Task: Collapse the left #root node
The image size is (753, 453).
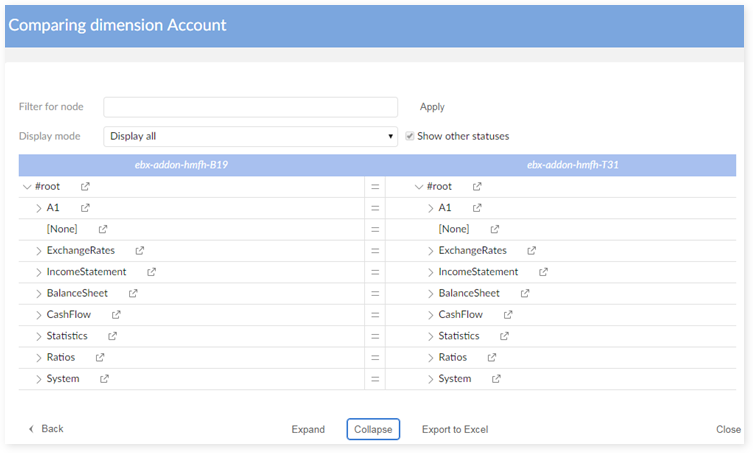Action: (x=26, y=187)
